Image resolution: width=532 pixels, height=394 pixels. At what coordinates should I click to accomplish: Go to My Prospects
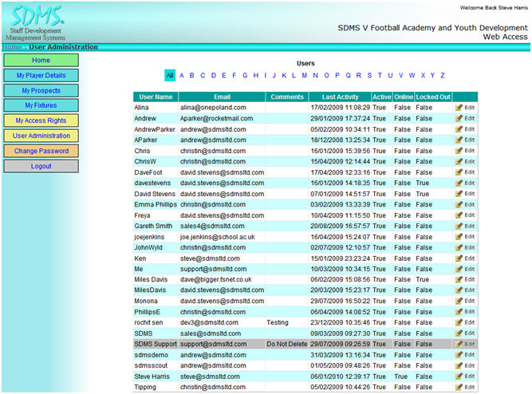click(x=41, y=91)
